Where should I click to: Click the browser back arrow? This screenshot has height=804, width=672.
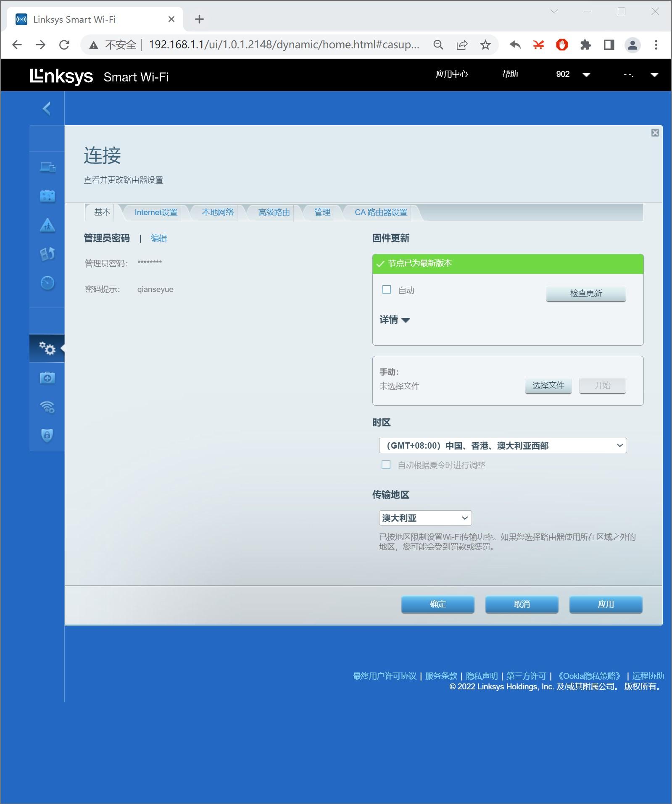(17, 45)
